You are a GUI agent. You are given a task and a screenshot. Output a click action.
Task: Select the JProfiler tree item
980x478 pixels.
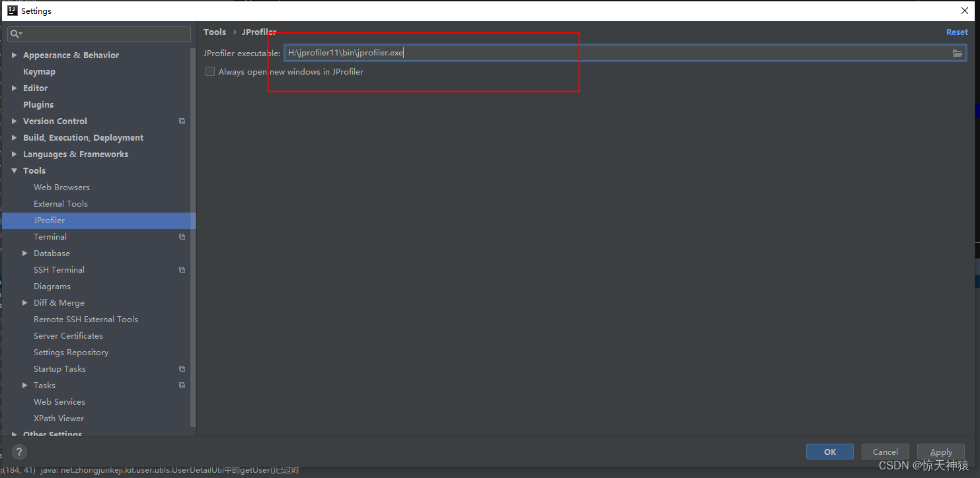pos(99,221)
